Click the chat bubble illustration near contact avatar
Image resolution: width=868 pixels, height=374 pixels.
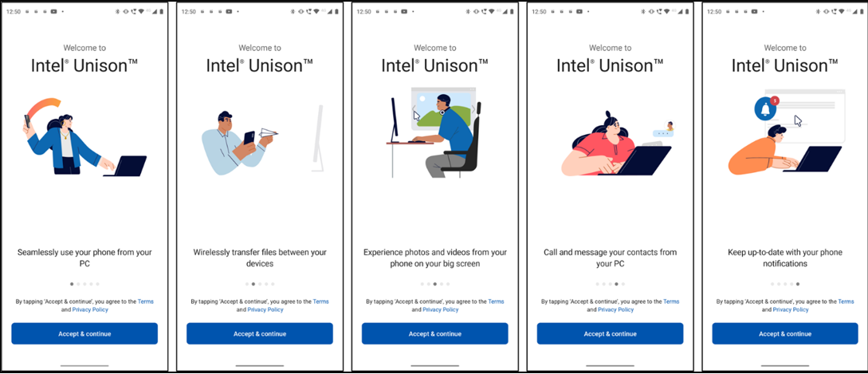tap(661, 133)
